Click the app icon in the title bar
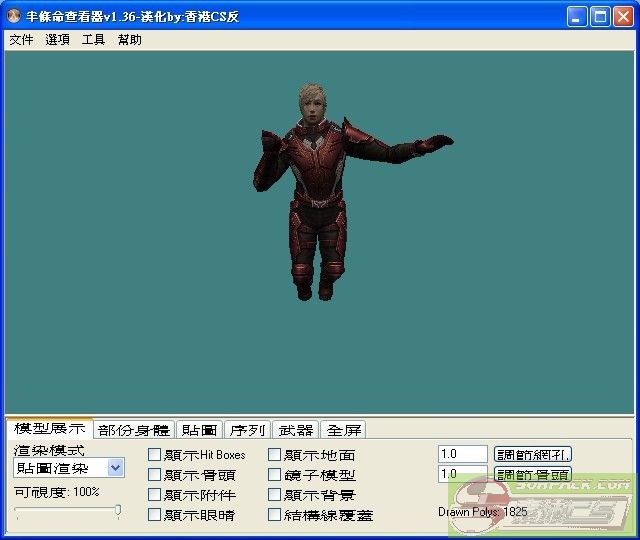 click(x=14, y=17)
